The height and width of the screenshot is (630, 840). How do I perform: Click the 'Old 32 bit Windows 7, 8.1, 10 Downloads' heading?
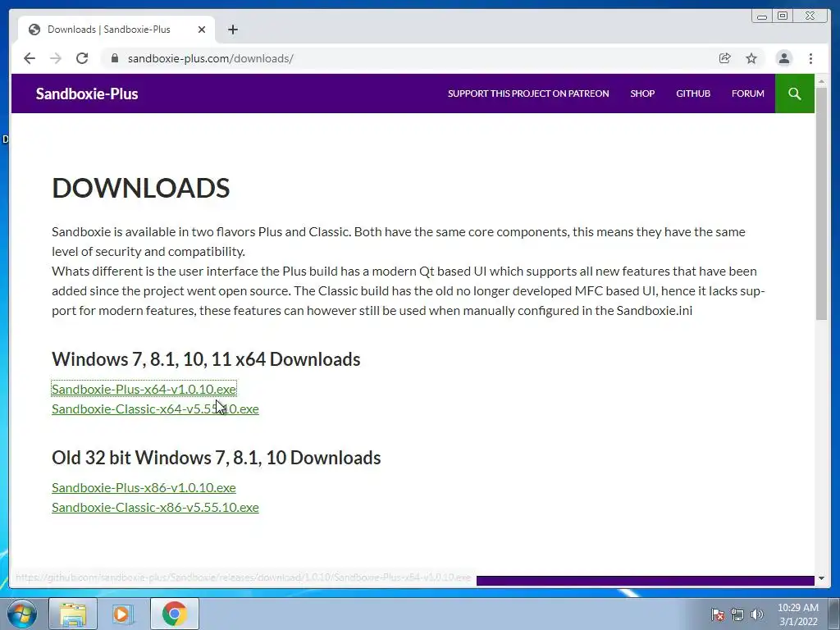[217, 458]
